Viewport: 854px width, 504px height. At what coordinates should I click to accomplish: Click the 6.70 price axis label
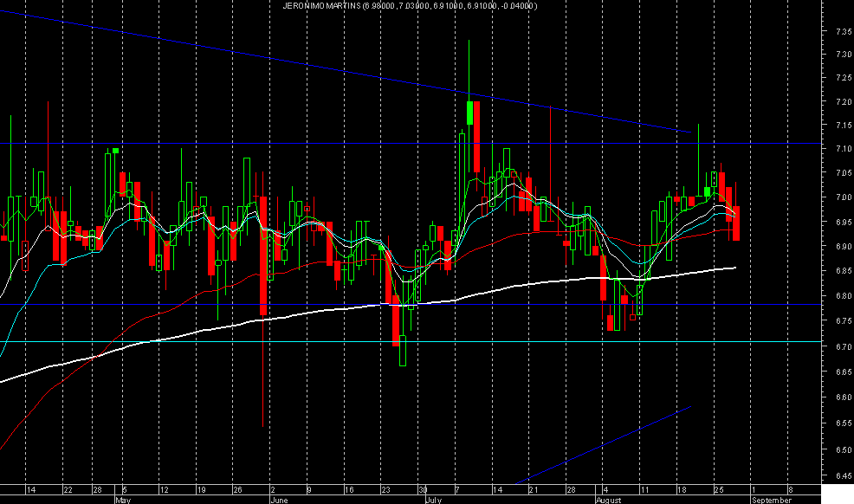point(844,346)
